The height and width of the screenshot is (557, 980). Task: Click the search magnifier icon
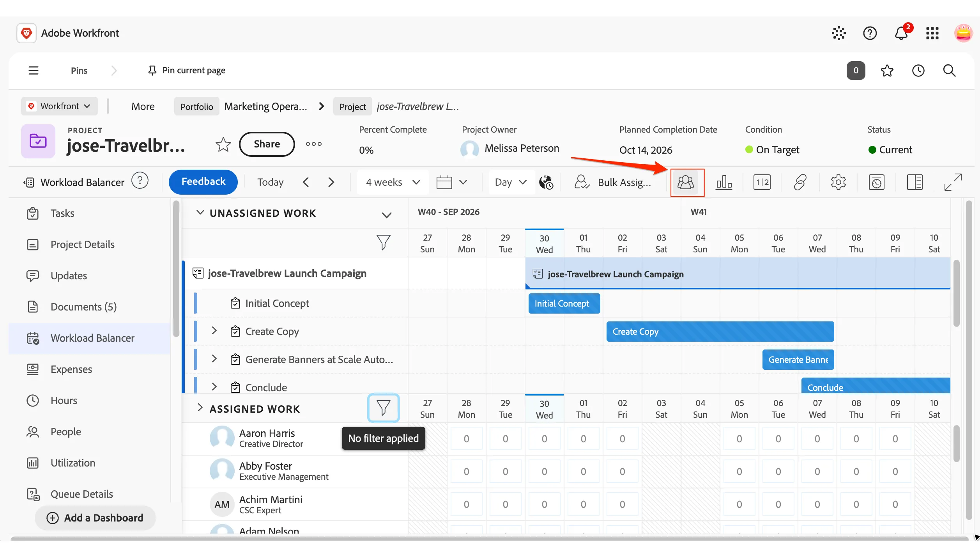tap(949, 71)
